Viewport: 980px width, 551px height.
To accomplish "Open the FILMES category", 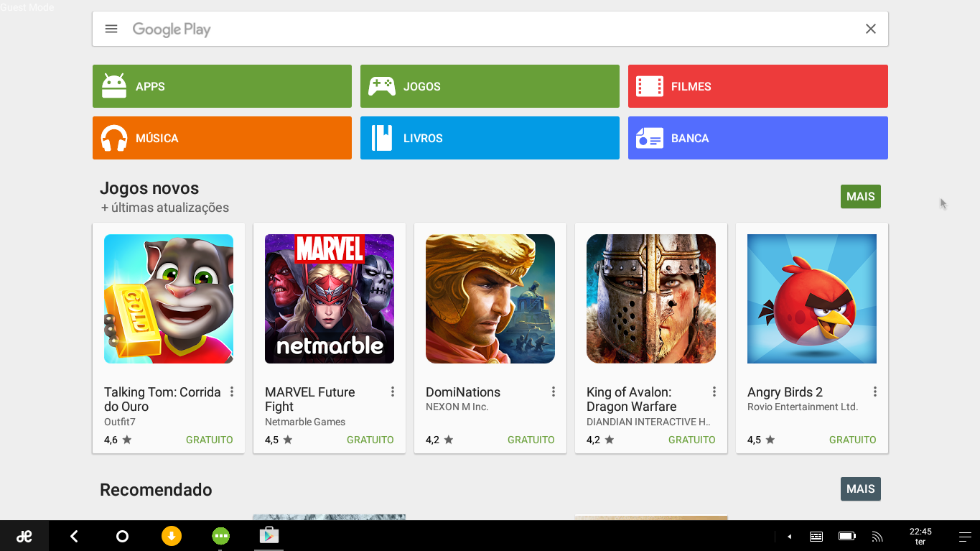I will 758,86.
